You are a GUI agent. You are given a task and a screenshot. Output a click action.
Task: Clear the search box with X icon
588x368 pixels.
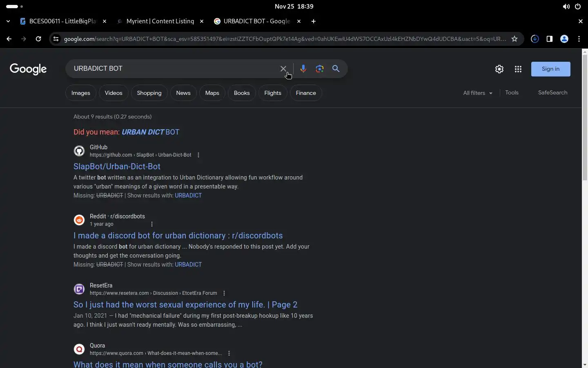(x=283, y=69)
